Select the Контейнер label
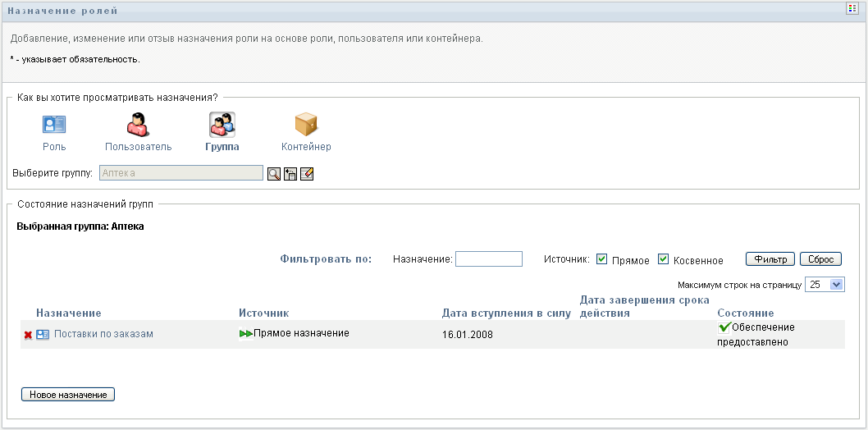The width and height of the screenshot is (868, 430). pos(306,147)
